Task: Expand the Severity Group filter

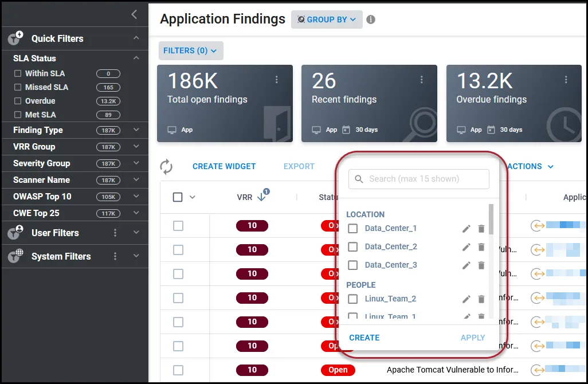Action: pos(136,163)
